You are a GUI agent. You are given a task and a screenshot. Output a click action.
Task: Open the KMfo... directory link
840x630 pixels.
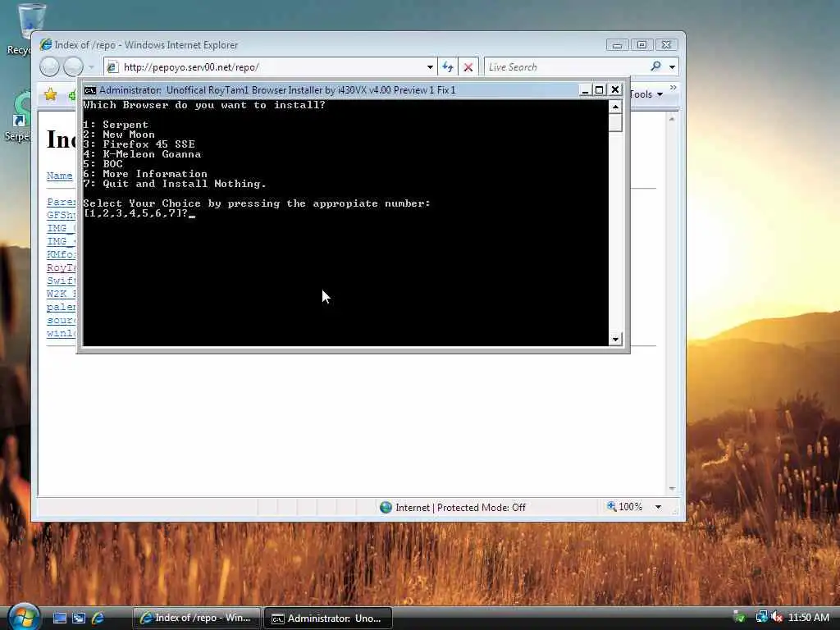[61, 254]
